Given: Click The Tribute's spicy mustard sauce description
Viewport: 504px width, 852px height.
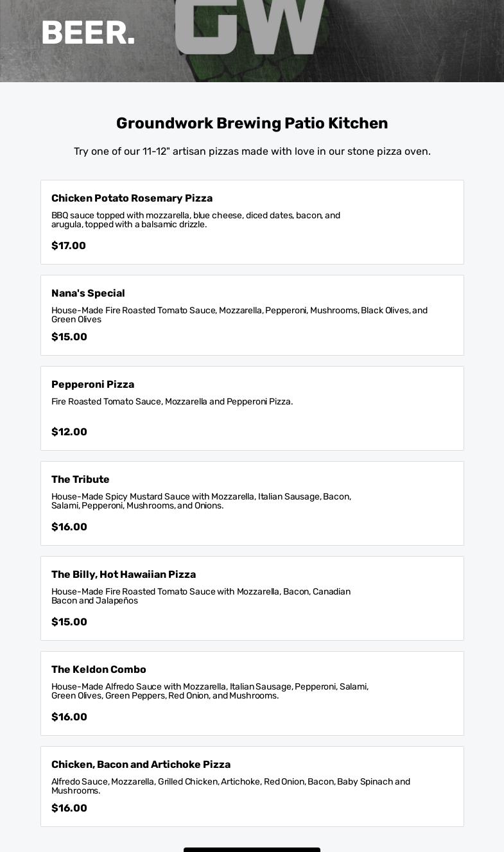Looking at the screenshot, I should point(201,501).
